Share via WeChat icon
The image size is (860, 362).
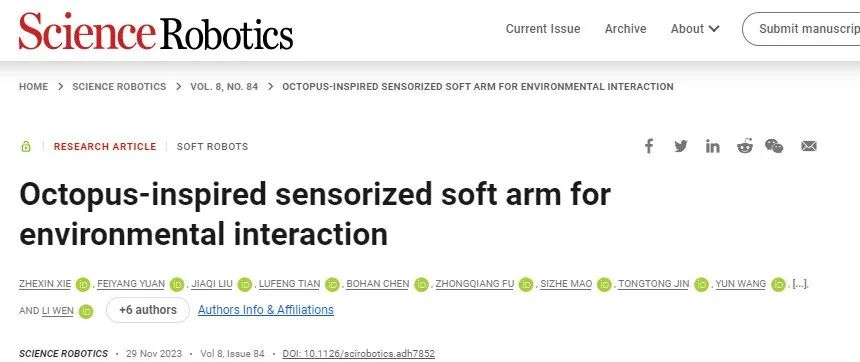tap(774, 146)
